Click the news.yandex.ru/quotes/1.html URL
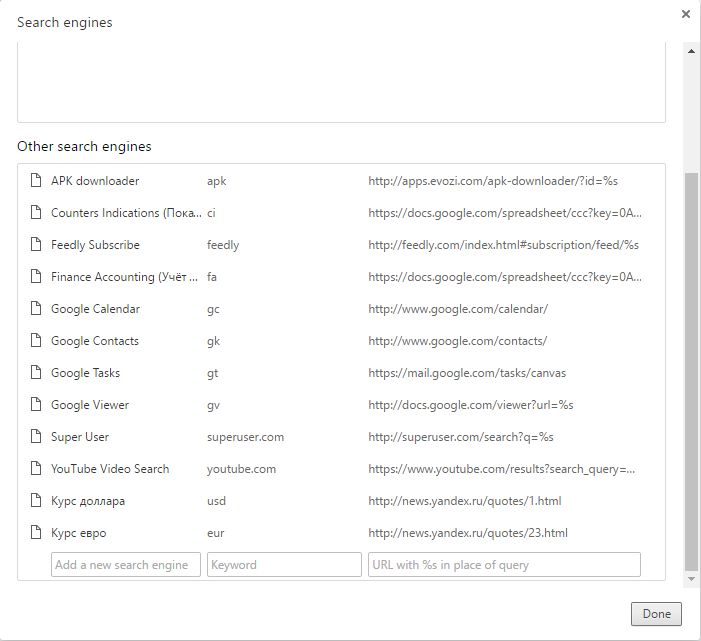The height and width of the screenshot is (641, 701). (x=465, y=501)
